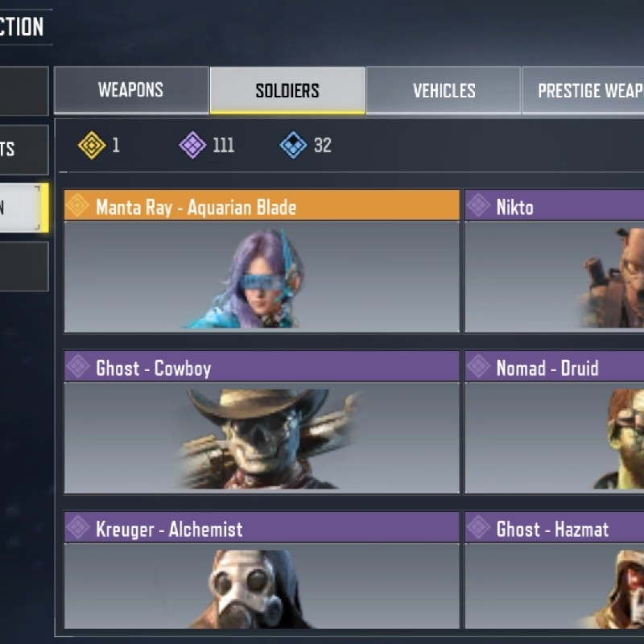Click the rarity icon beside Nikto title
Image resolution: width=644 pixels, height=644 pixels.
coord(478,205)
